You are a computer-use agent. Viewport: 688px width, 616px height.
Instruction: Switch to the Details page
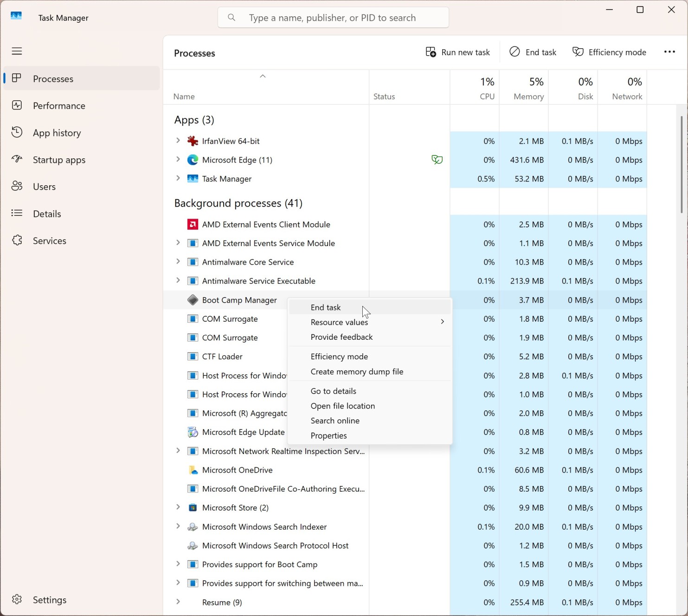(82, 214)
